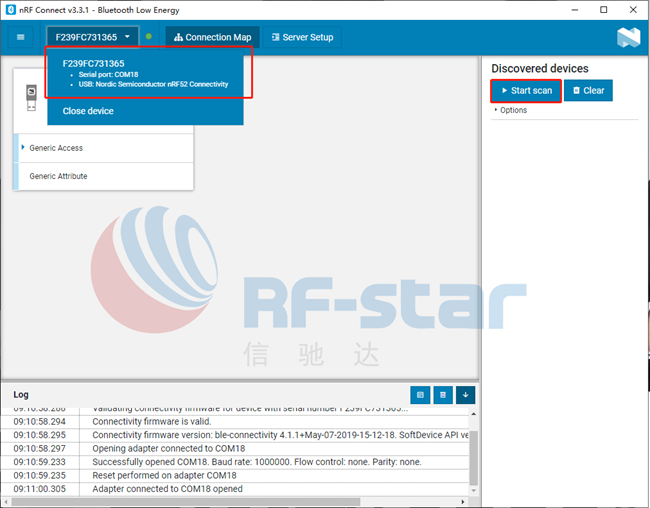Select device F239FC731365 in dropdown list

point(145,73)
